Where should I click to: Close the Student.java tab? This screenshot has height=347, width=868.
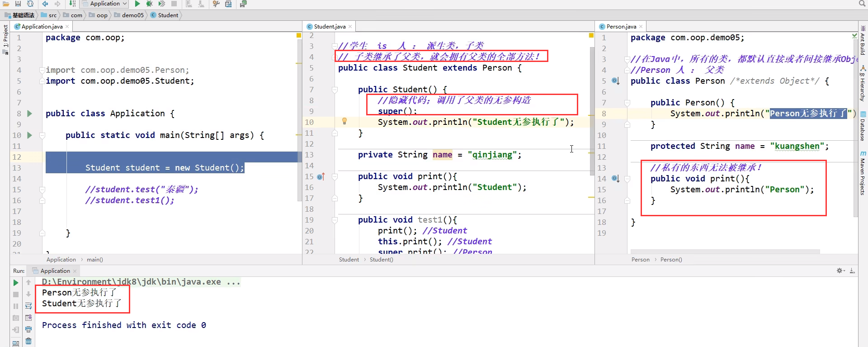[350, 27]
